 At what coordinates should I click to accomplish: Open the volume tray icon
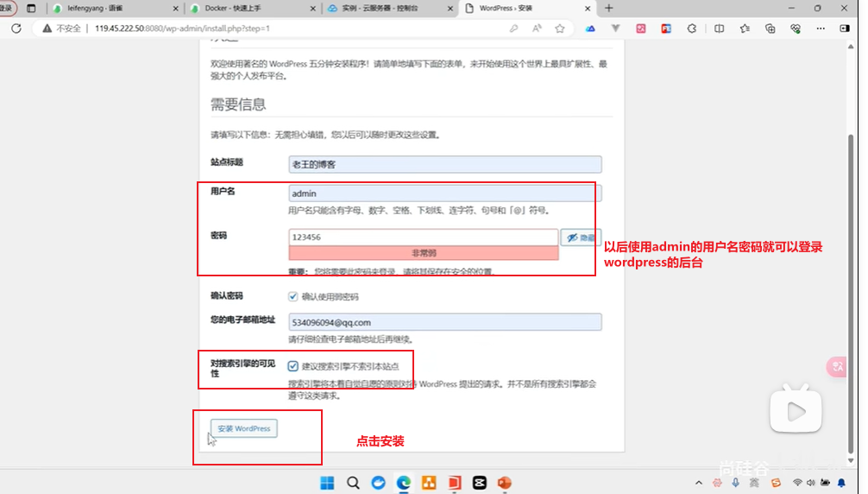coord(811,483)
